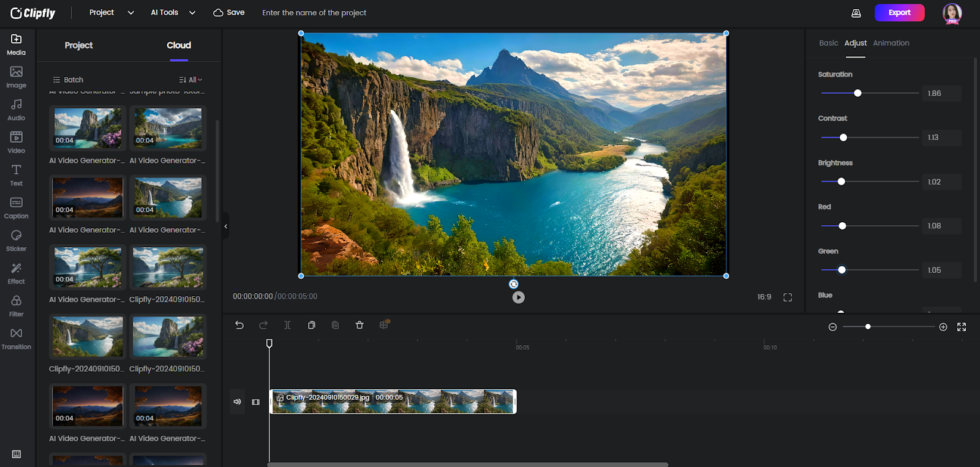Click the preview image of the waterfall
This screenshot has width=980, height=467.
[513, 154]
